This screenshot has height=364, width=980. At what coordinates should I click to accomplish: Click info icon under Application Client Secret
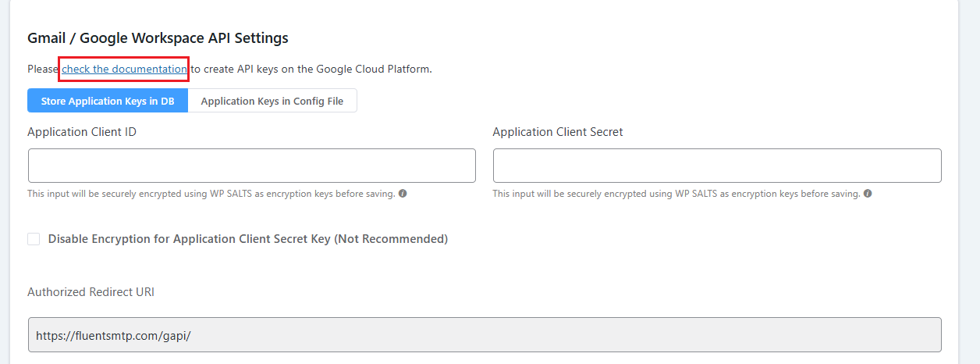tap(868, 194)
